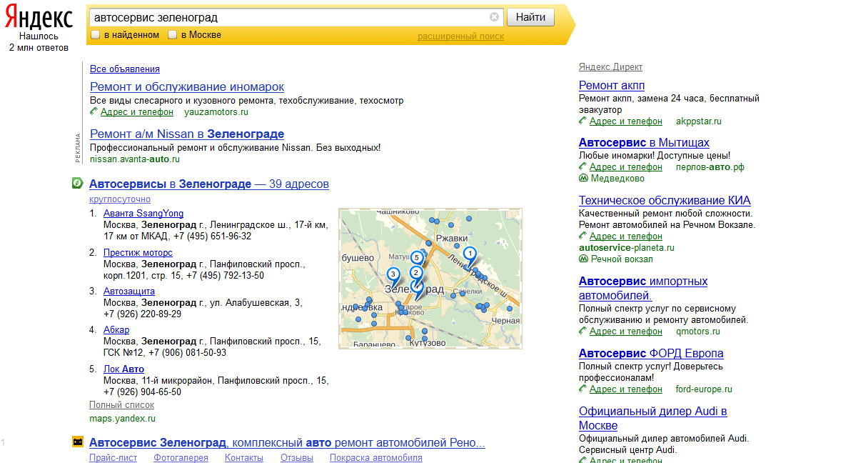Click the перлов-авто.рф domain text
Screen dimensions: 868x463
[x=710, y=167]
